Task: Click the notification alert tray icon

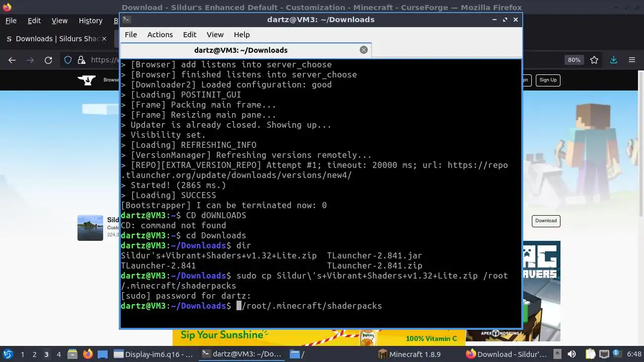Action: pos(617,354)
